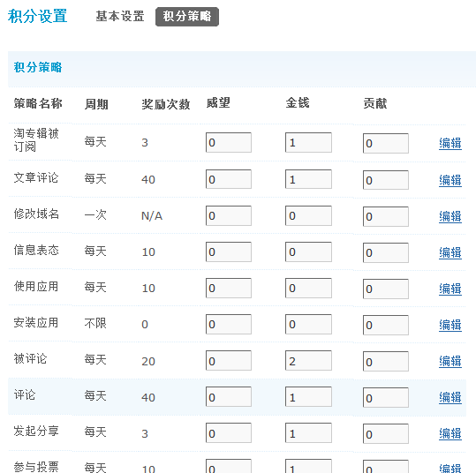Open 编辑 for 修改域名 strategy
Image resolution: width=476 pixels, height=473 pixels.
pos(450,216)
